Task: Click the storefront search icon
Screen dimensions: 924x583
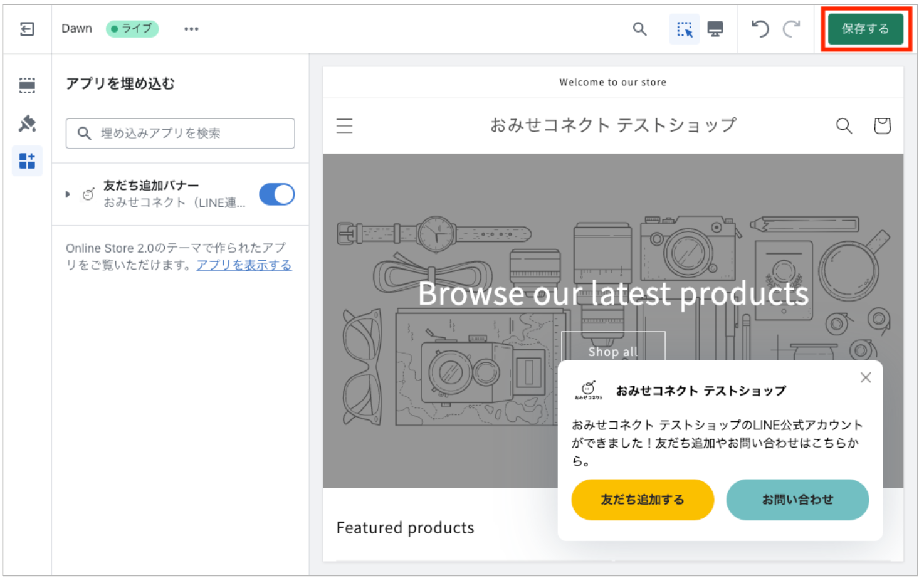Action: click(x=844, y=126)
